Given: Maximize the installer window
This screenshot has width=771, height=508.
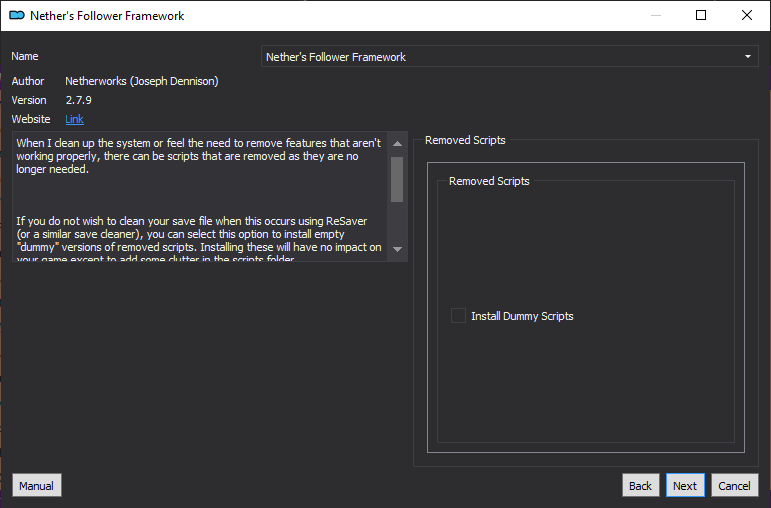Looking at the screenshot, I should pos(701,15).
